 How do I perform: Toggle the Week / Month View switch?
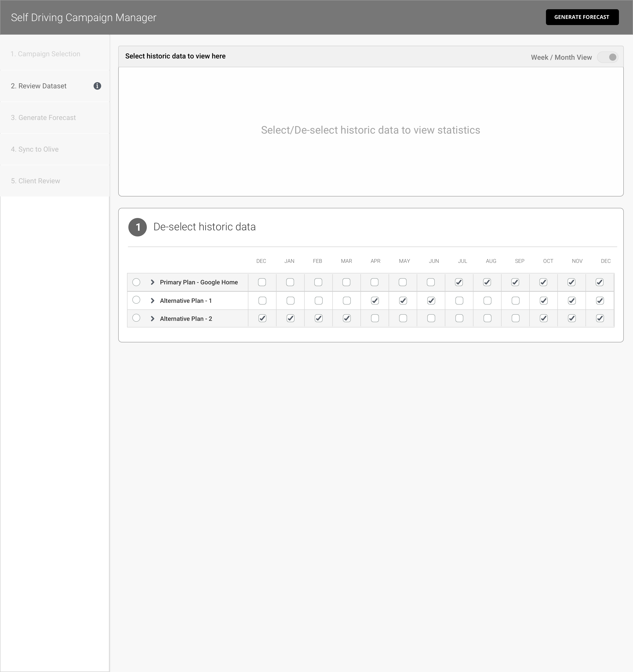click(x=608, y=57)
